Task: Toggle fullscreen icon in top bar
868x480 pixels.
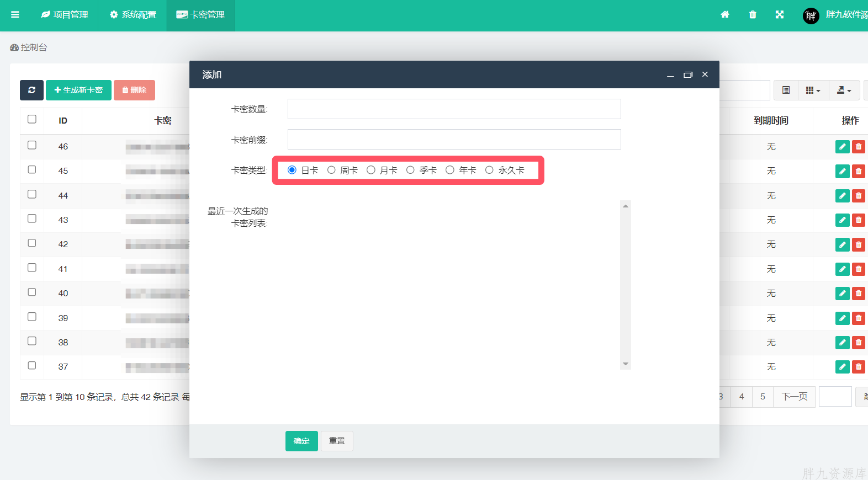Action: click(780, 15)
